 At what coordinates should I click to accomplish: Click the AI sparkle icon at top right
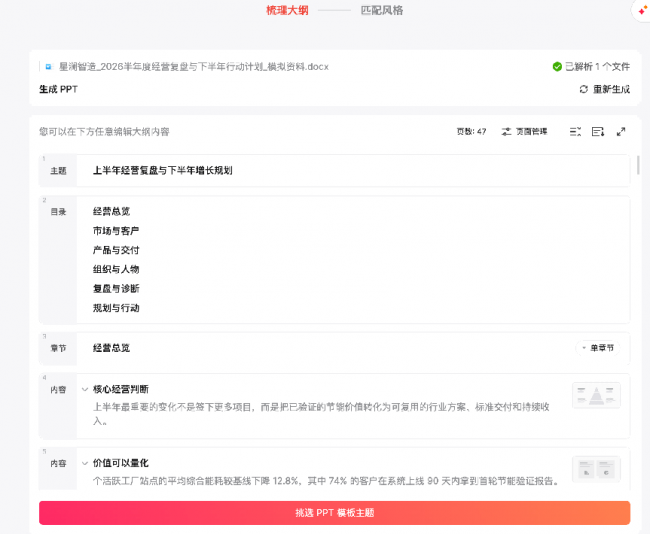pyautogui.click(x=642, y=10)
